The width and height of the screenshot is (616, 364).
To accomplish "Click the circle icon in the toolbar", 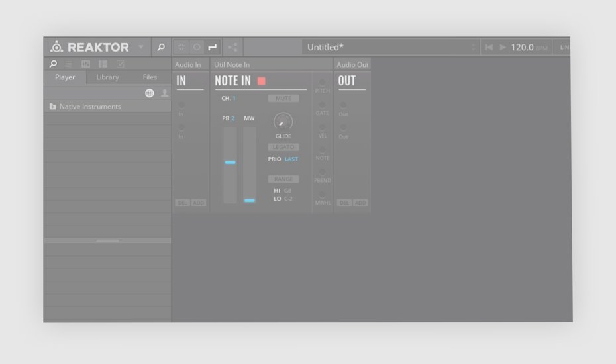I will click(197, 47).
